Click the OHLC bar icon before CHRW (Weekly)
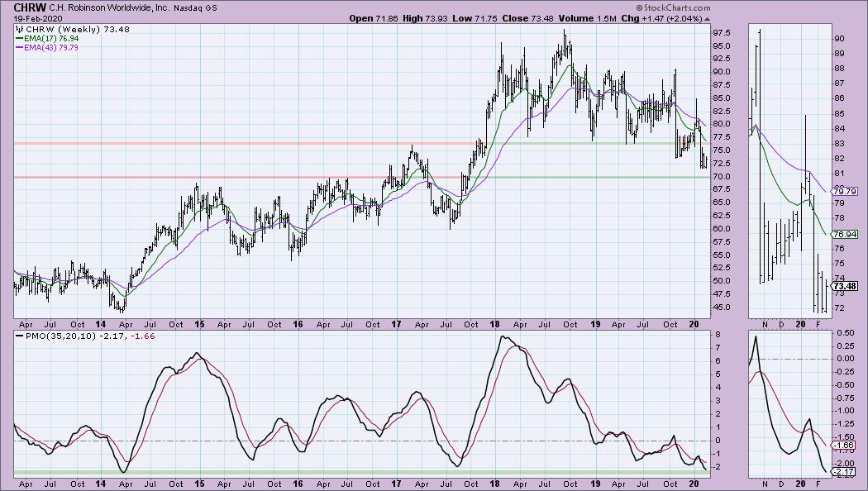This screenshot has height=491, width=868. click(x=19, y=29)
